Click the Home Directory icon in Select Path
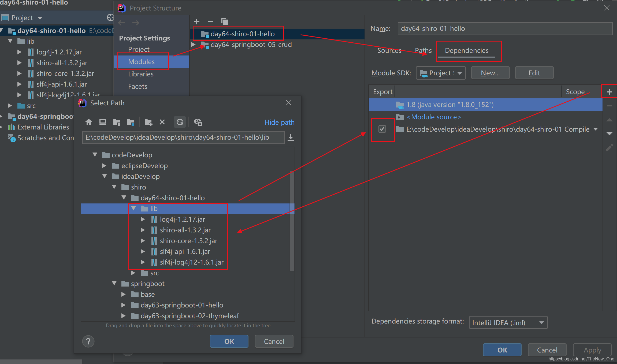 tap(89, 122)
